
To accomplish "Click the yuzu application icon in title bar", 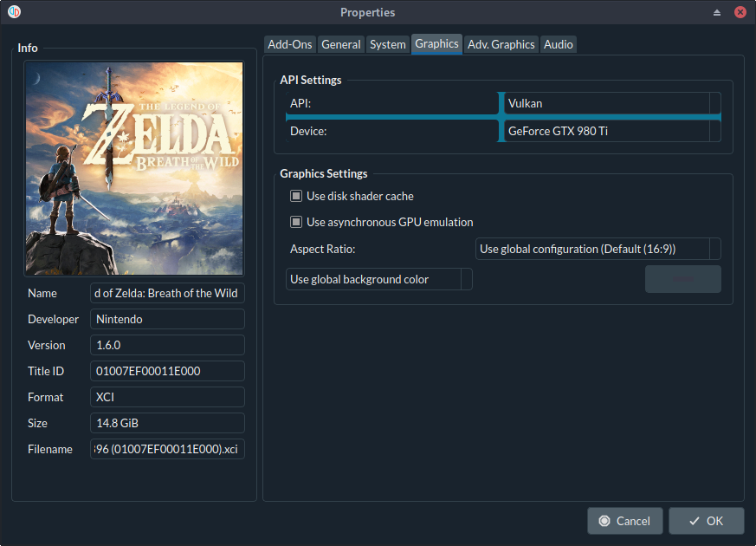I will tap(14, 12).
